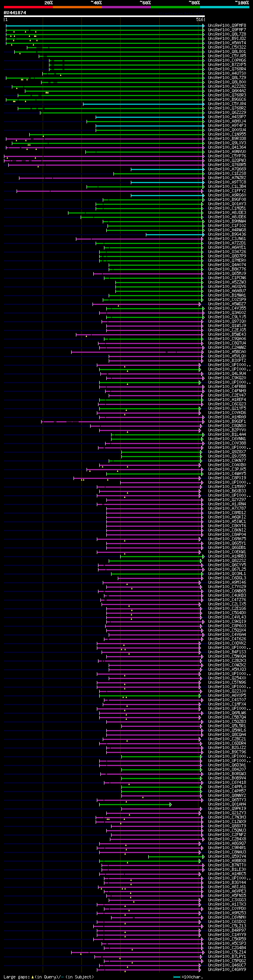Select the UniRef100_C5YP76 label
The width and height of the screenshot is (253, 980).
click(227, 156)
